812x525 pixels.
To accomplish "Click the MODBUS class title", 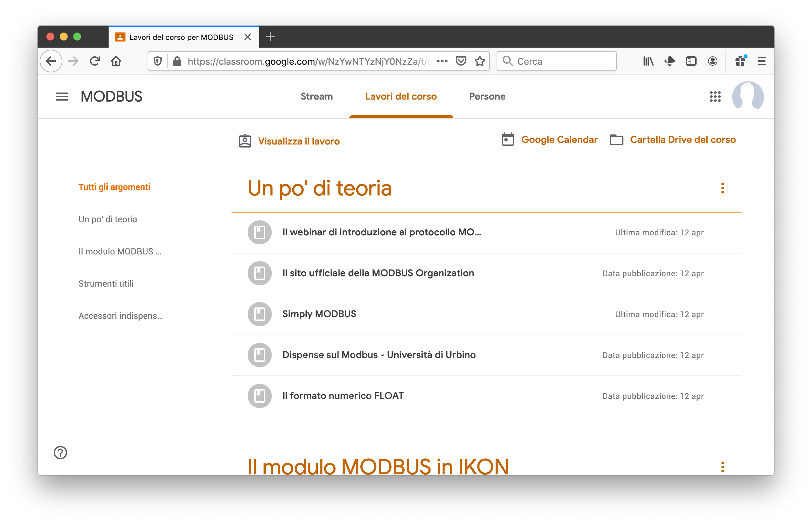I will [x=111, y=97].
